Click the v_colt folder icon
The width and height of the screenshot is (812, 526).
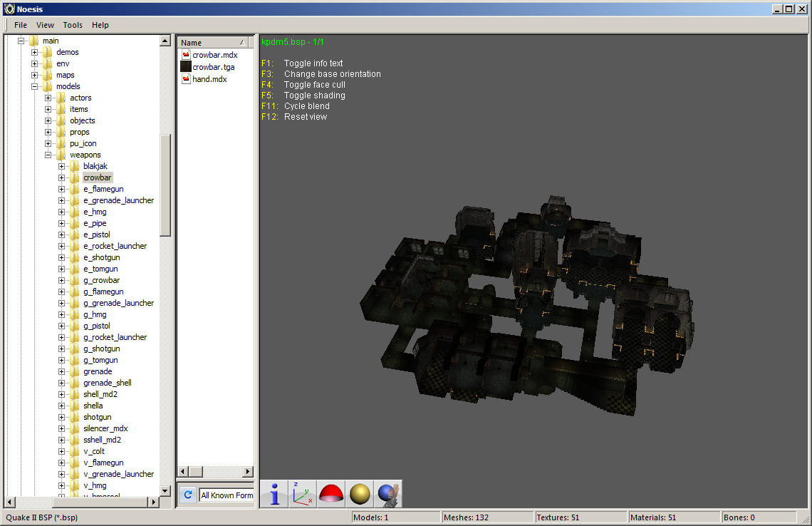[75, 451]
